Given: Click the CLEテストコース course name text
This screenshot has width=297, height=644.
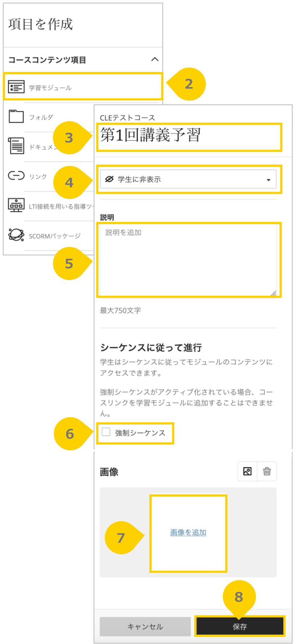Looking at the screenshot, I should (127, 118).
